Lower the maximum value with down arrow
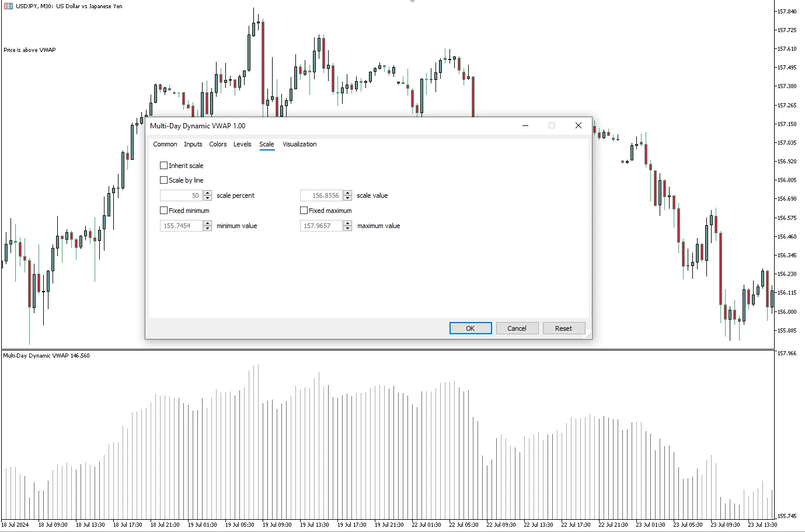 [x=347, y=229]
